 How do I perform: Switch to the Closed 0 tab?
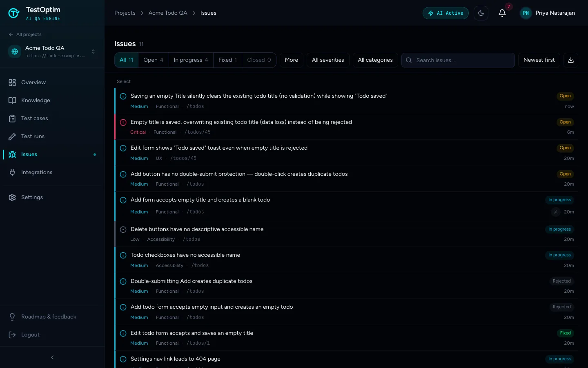(x=259, y=60)
